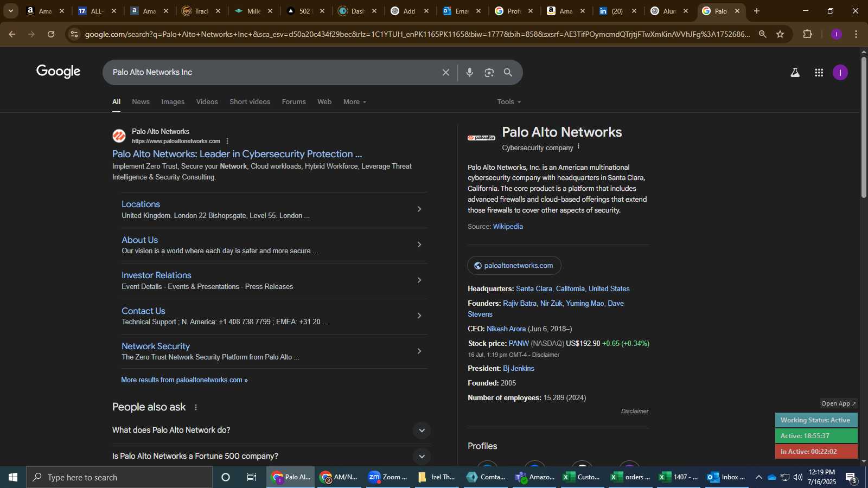Reload the current page
868x488 pixels.
(x=51, y=34)
